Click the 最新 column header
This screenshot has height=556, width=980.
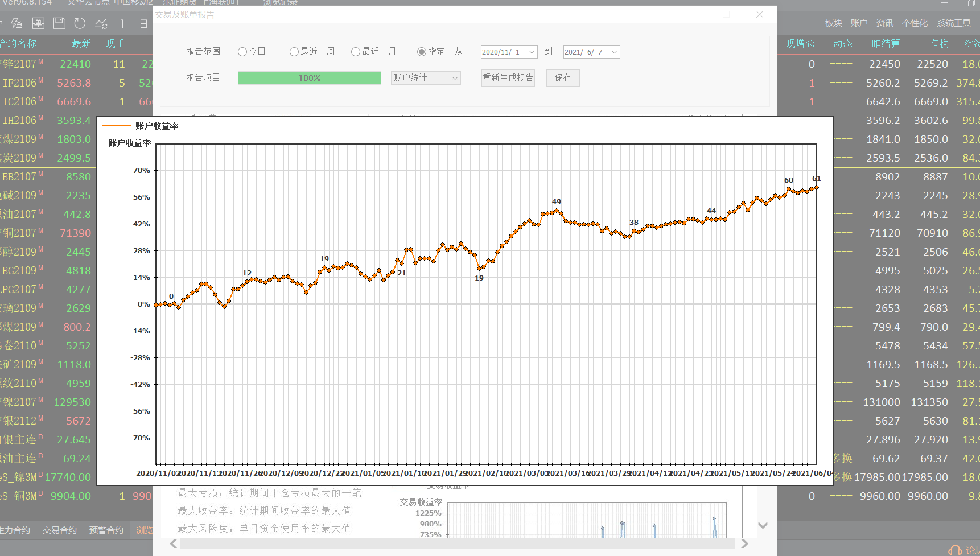click(x=81, y=44)
